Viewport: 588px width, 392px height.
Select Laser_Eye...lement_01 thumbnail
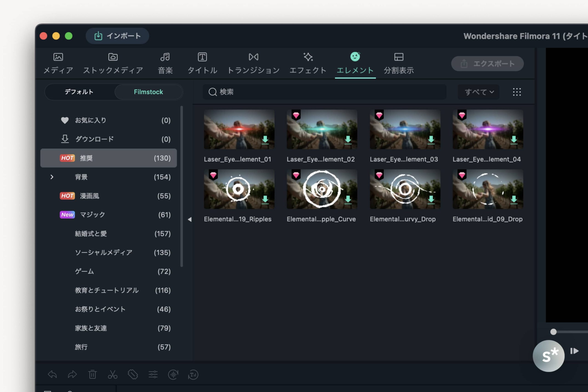pos(239,129)
